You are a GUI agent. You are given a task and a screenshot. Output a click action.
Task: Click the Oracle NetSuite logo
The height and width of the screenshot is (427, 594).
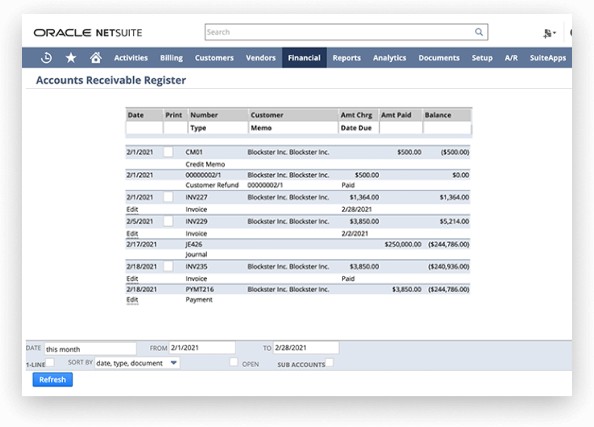point(88,33)
